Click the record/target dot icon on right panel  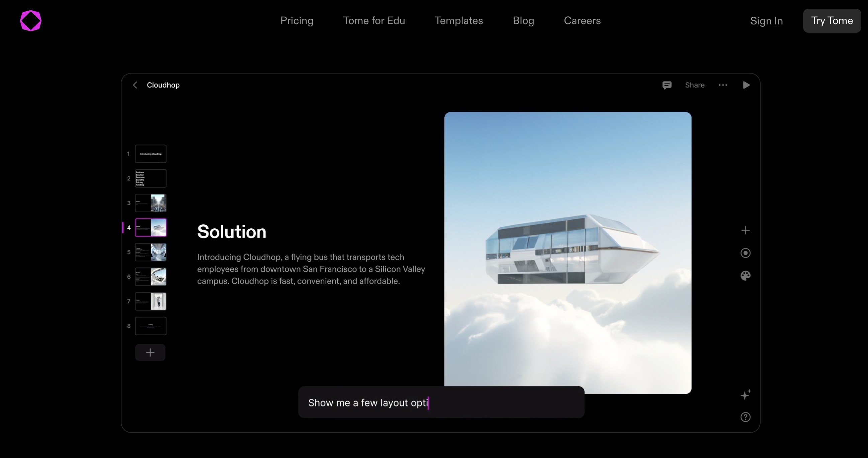pyautogui.click(x=745, y=253)
